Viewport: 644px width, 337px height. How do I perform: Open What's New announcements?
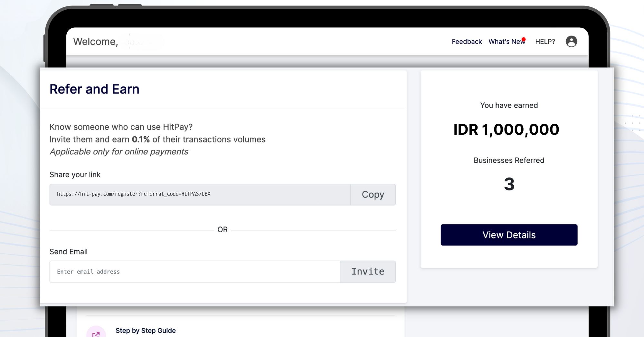(507, 42)
